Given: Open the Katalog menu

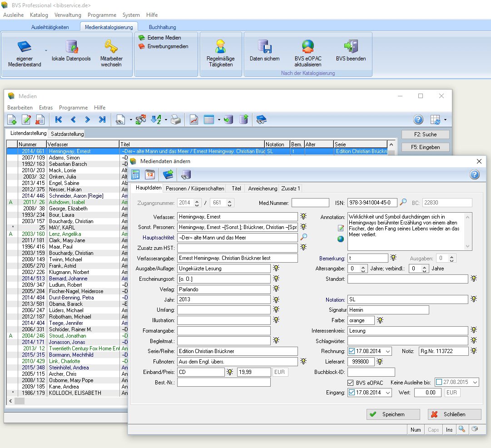Looking at the screenshot, I should pyautogui.click(x=39, y=15).
